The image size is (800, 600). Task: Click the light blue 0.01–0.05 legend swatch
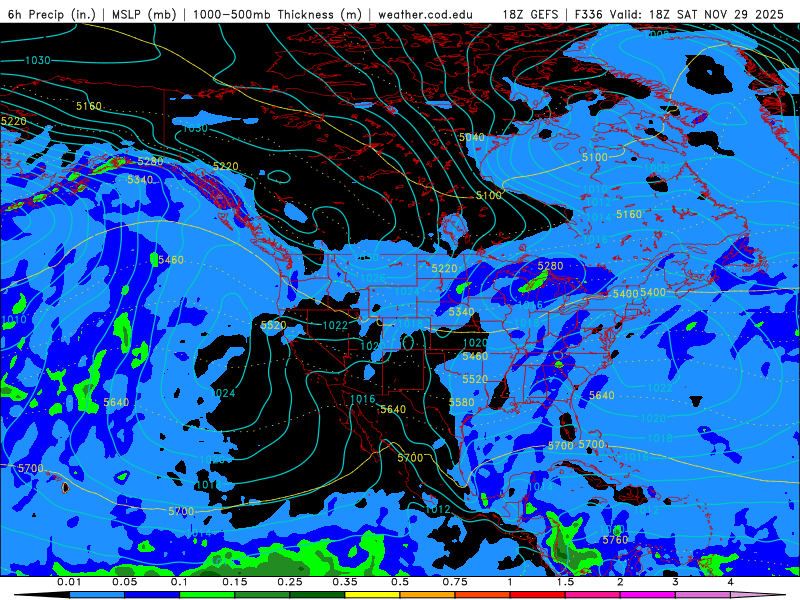[x=96, y=595]
